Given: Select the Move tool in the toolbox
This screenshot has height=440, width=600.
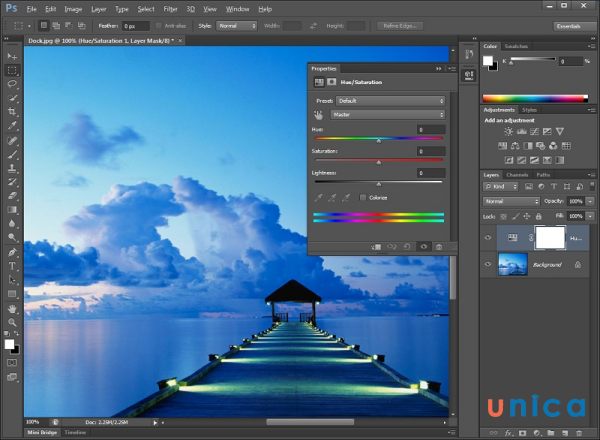Looking at the screenshot, I should pyautogui.click(x=12, y=56).
